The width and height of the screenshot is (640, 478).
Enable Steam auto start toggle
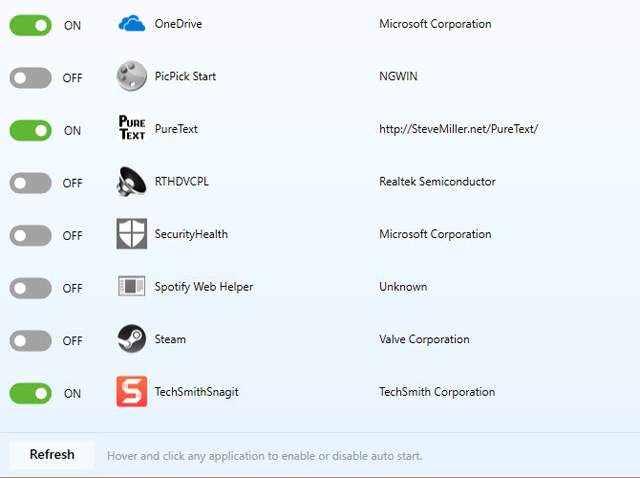click(30, 340)
